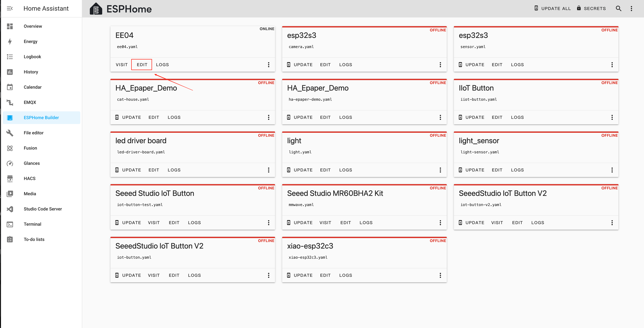This screenshot has width=644, height=328.
Task: Select Logbook in the sidebar
Action: (32, 57)
